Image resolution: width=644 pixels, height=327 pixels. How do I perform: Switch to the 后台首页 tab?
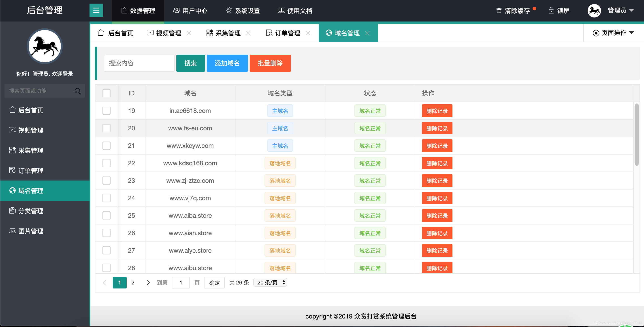point(115,33)
